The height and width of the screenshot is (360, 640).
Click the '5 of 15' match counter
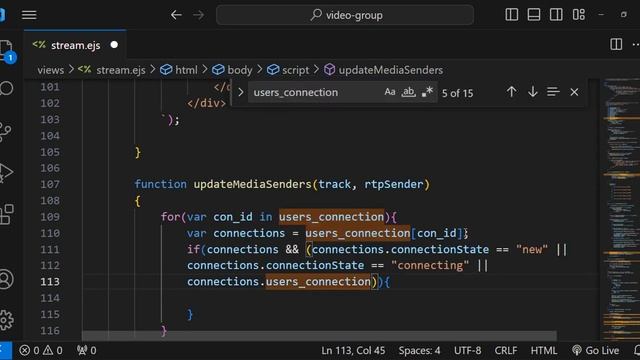pos(458,93)
